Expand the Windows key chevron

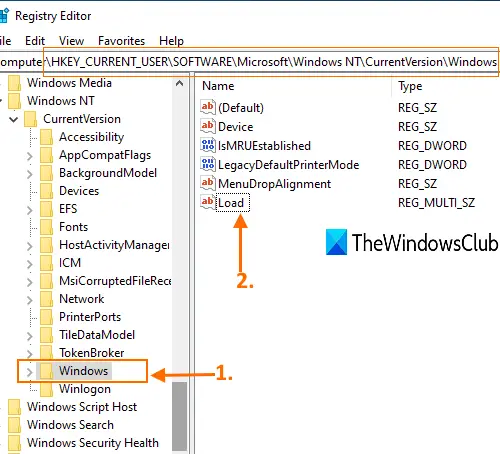click(30, 372)
